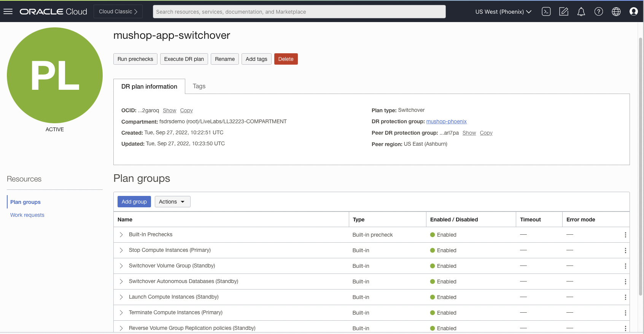This screenshot has height=334, width=644.
Task: Open the notifications bell
Action: pos(581,12)
